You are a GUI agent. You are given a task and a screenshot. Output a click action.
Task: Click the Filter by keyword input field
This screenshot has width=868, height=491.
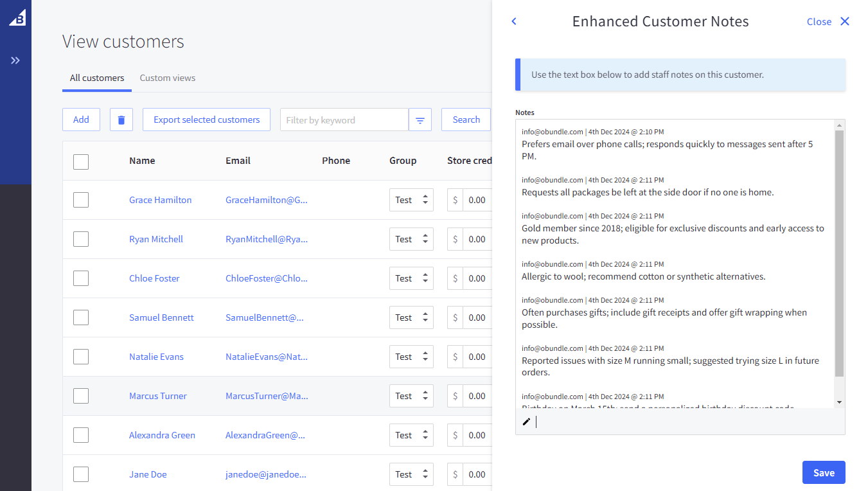coord(344,120)
